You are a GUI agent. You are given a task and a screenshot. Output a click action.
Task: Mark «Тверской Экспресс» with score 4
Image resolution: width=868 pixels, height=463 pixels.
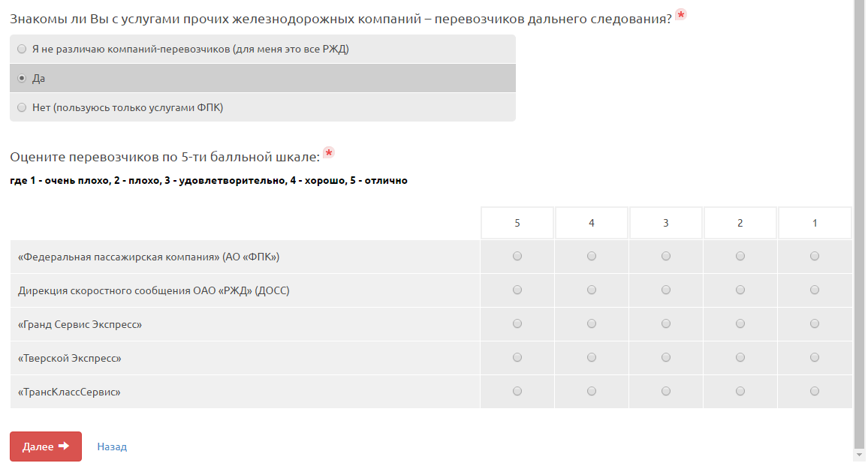592,358
